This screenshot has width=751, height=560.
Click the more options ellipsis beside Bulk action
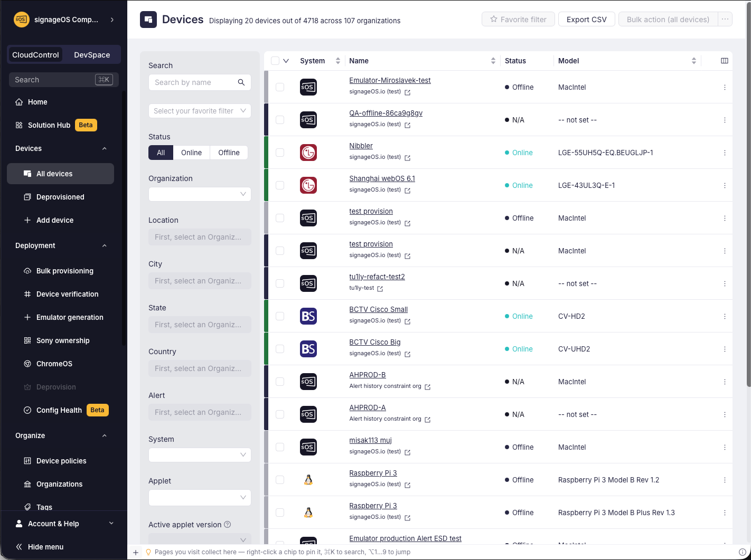click(x=725, y=20)
